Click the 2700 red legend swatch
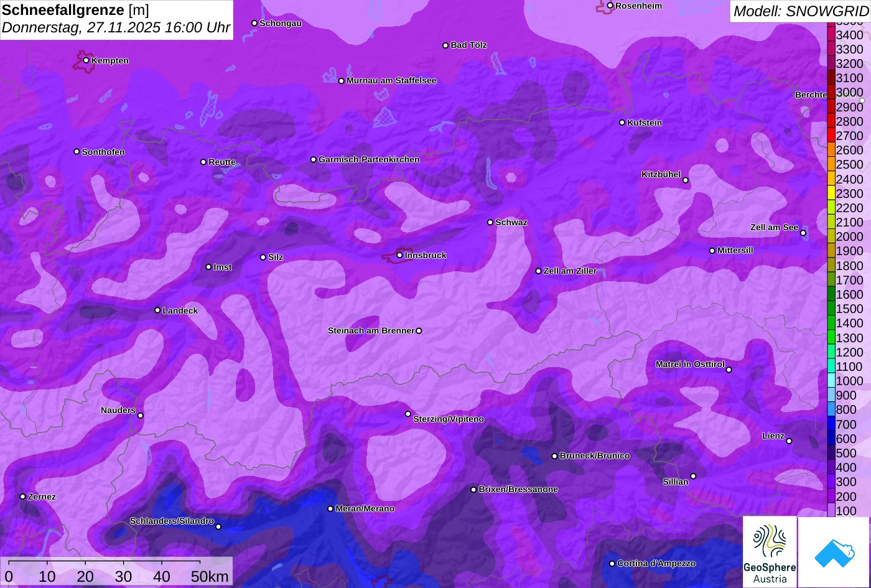Screen dimensions: 871x588 (831, 136)
